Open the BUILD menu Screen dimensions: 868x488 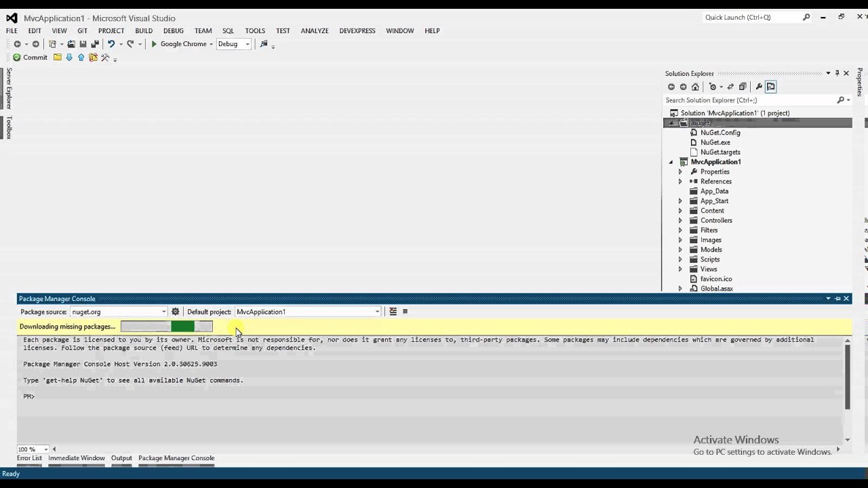pyautogui.click(x=144, y=30)
